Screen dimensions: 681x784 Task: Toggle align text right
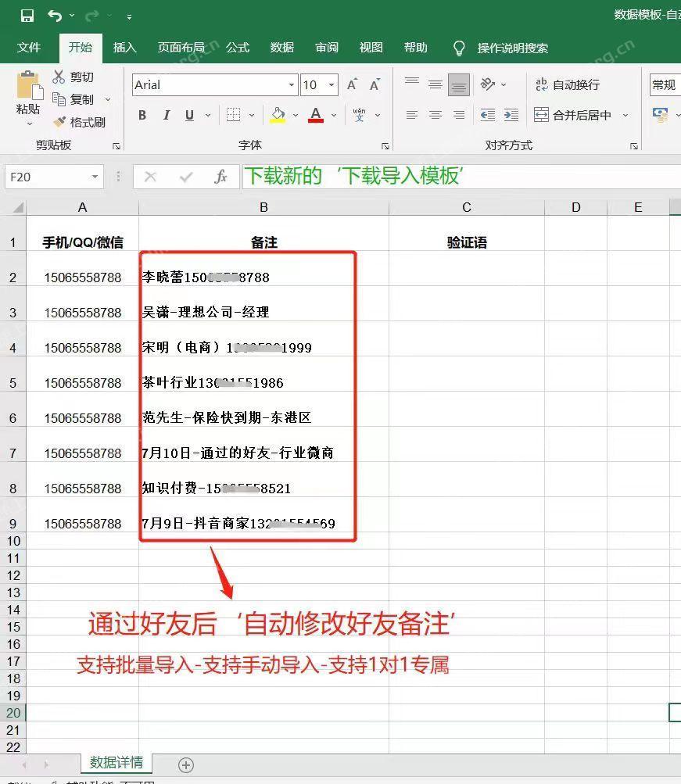click(x=459, y=116)
